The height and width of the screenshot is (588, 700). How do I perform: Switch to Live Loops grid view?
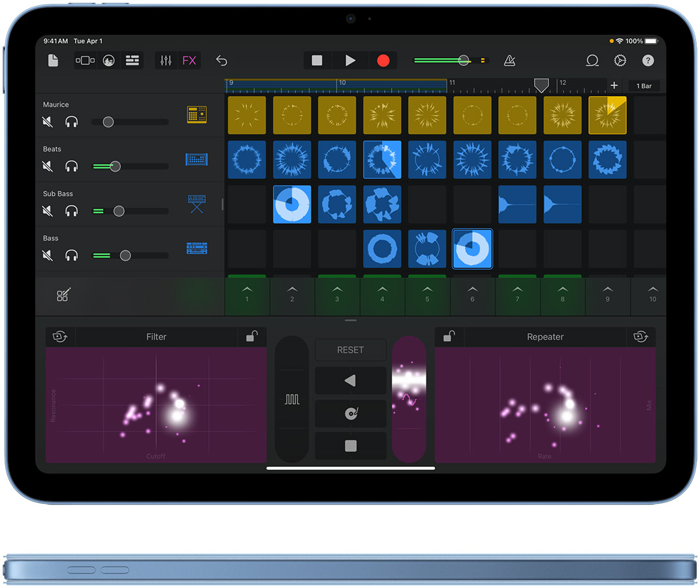pos(85,61)
